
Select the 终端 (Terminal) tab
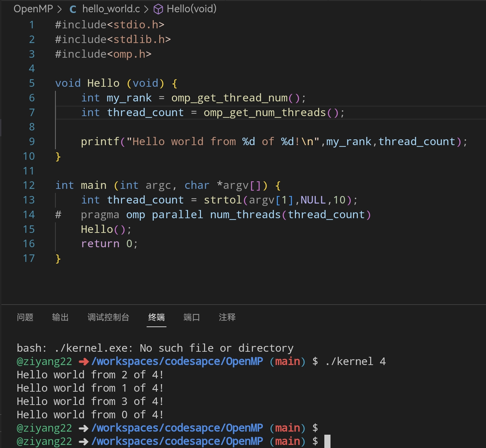[x=157, y=317]
